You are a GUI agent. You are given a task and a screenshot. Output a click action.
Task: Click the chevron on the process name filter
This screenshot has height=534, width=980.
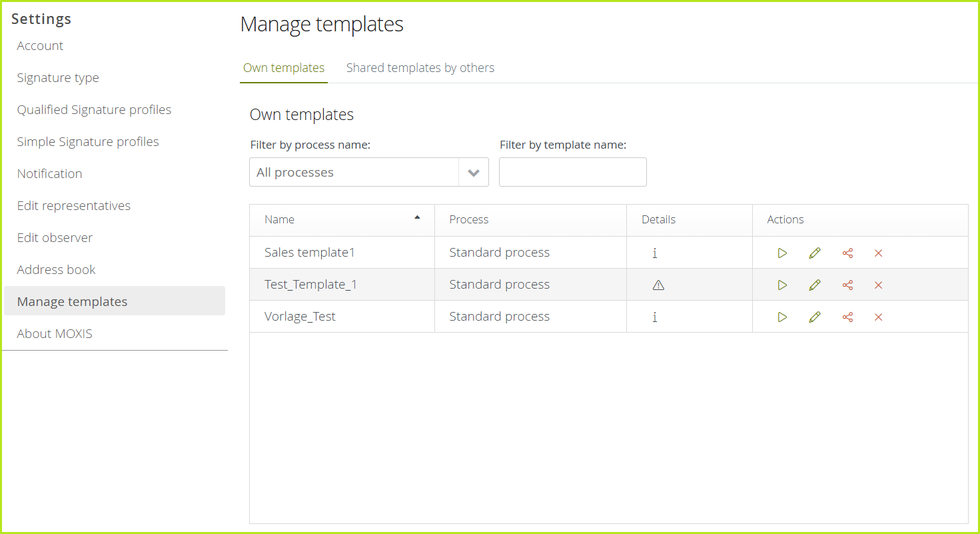[x=474, y=172]
